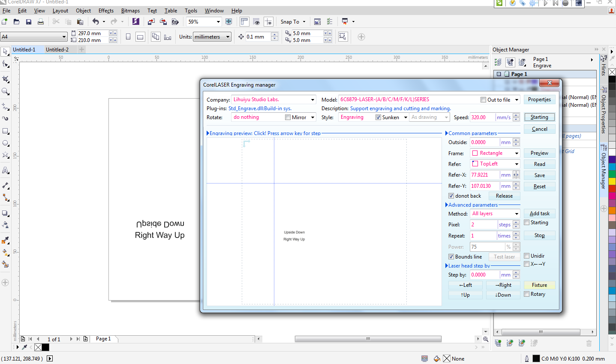This screenshot has height=364, width=616.
Task: Select the Text tool
Action: click(x=6, y=170)
